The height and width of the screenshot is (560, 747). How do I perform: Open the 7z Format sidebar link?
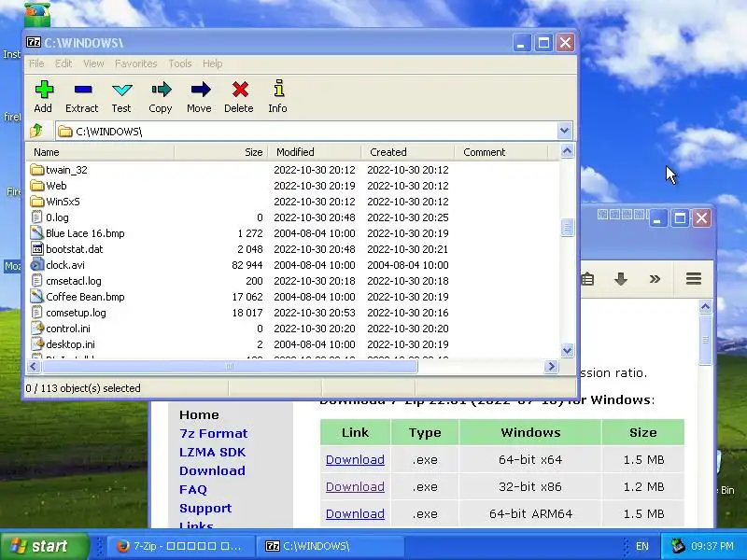214,433
